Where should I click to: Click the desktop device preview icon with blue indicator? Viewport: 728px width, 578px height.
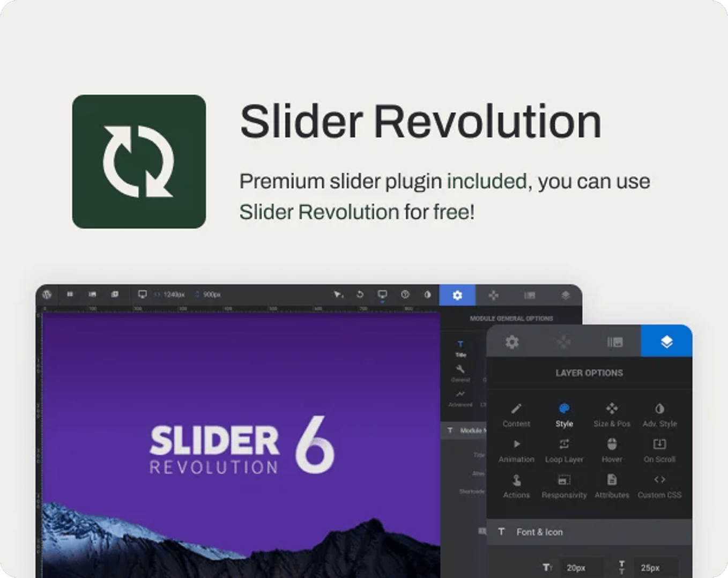click(x=382, y=295)
